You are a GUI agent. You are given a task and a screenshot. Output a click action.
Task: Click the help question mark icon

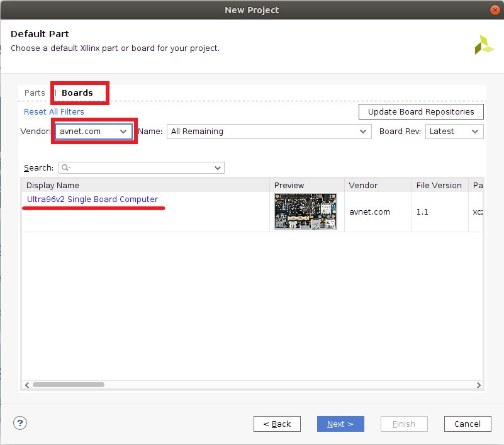point(20,423)
